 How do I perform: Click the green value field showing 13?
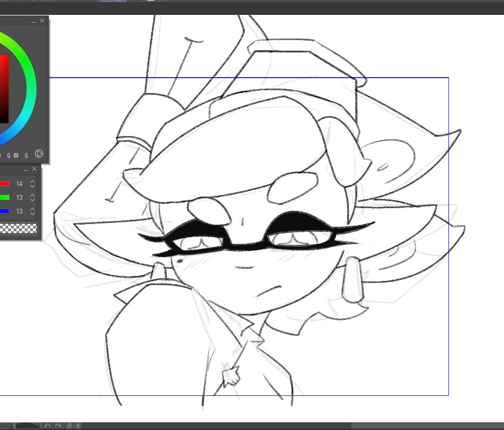click(19, 198)
